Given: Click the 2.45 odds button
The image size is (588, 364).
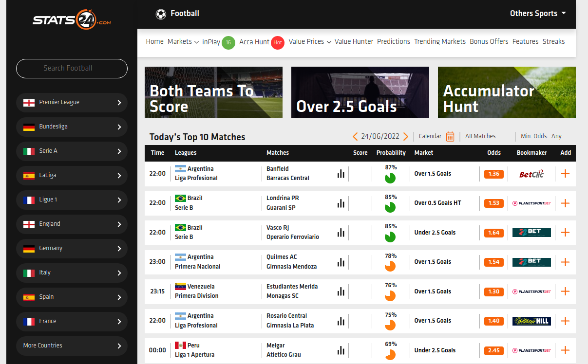Looking at the screenshot, I should tap(494, 350).
